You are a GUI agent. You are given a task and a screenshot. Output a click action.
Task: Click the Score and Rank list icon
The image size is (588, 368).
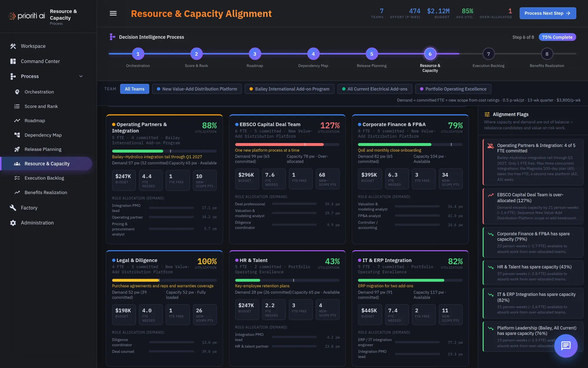click(17, 106)
